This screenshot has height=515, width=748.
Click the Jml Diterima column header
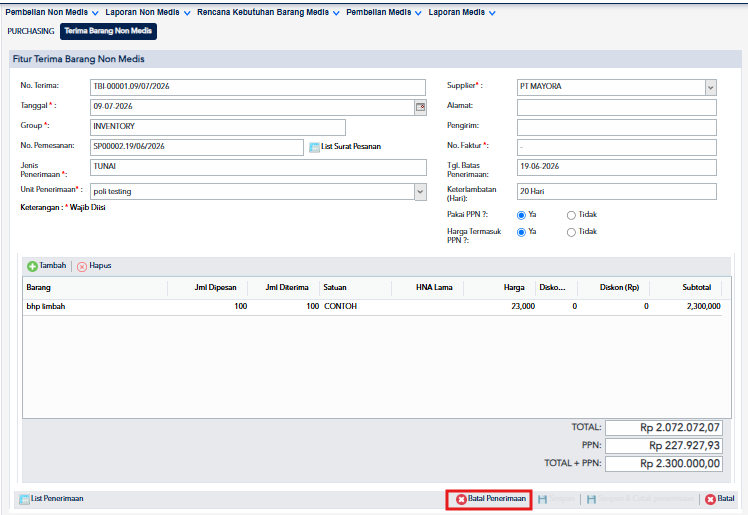pos(284,288)
